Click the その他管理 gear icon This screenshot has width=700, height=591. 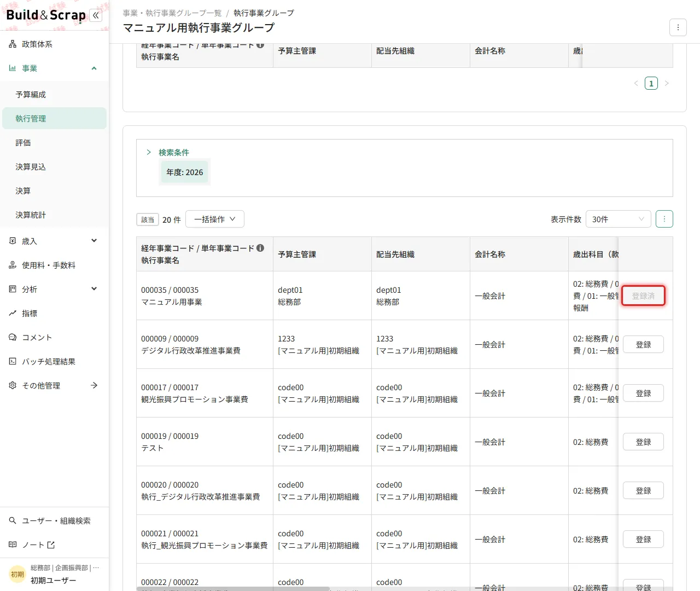coord(13,386)
